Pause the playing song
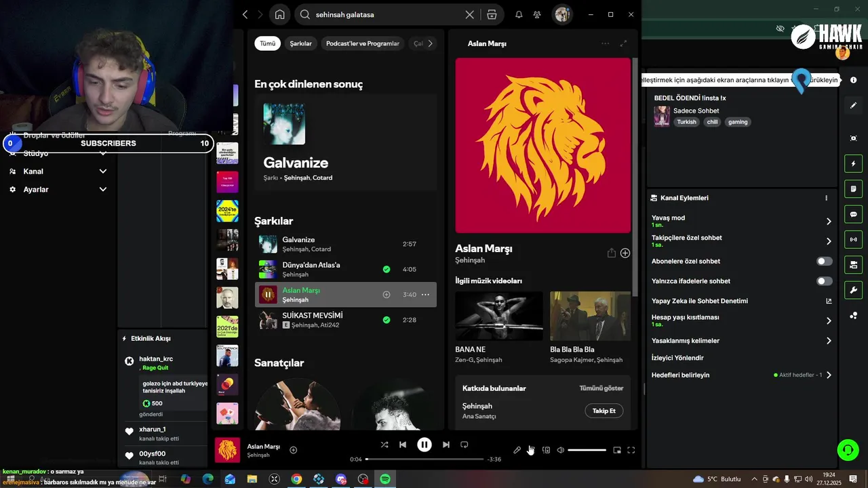Screen dimensions: 868x488 tap(424, 445)
